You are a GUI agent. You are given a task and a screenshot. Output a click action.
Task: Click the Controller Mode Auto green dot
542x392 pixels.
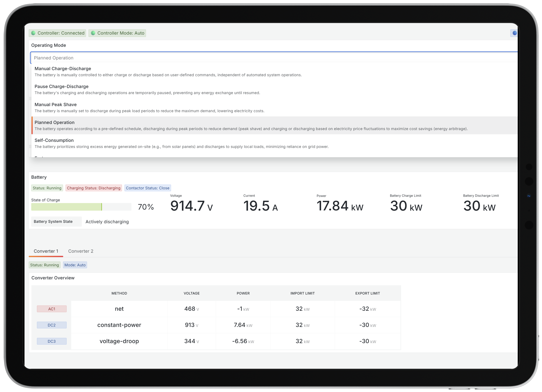point(93,33)
